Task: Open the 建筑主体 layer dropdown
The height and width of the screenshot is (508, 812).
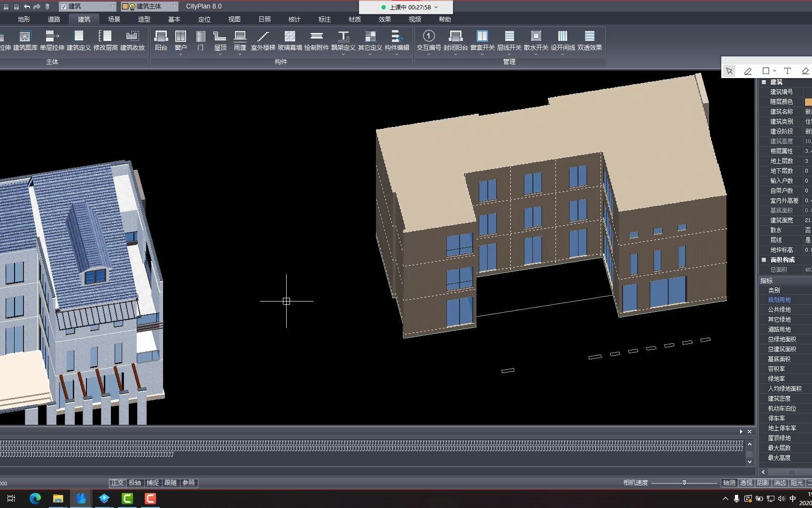Action: click(175, 6)
